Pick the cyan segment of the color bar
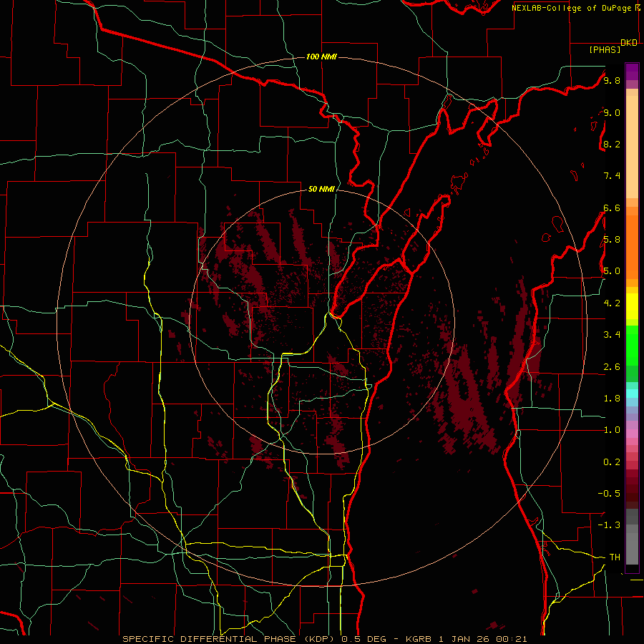 [632, 394]
